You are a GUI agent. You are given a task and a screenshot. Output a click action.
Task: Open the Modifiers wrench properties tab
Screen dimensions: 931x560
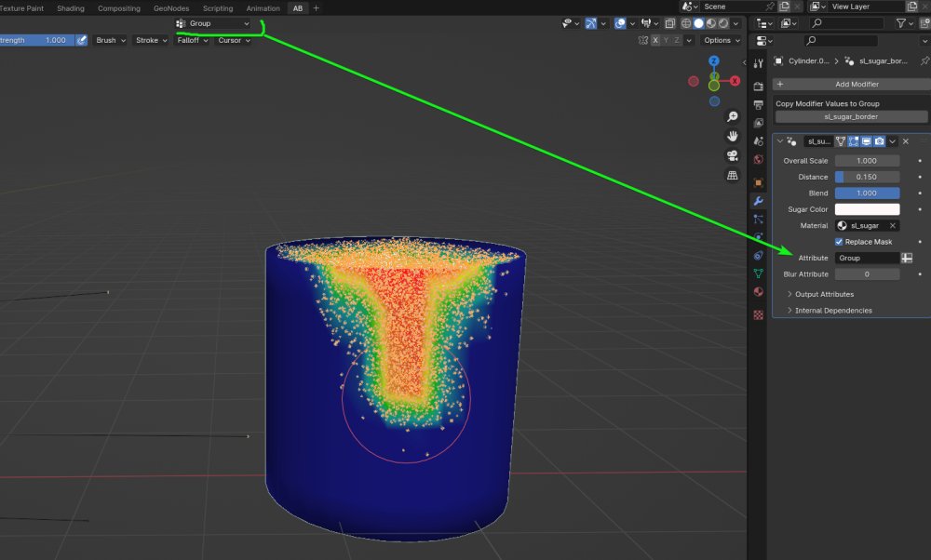pyautogui.click(x=758, y=201)
